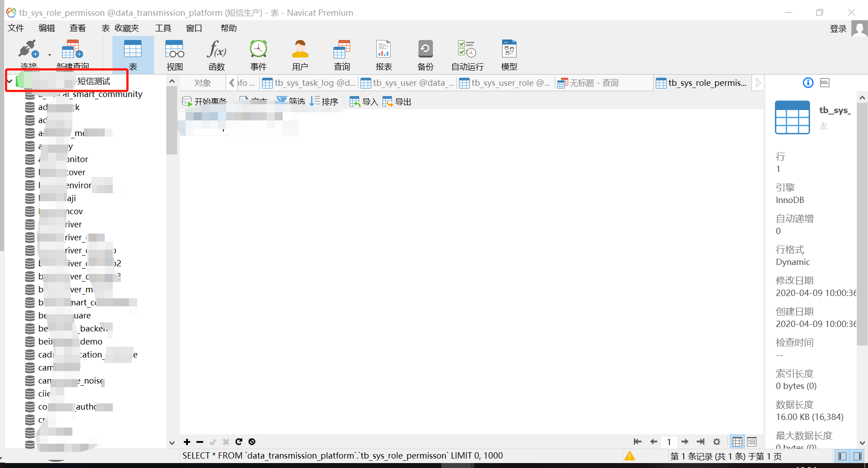
Task: Open the Automation (自动运行) tool
Action: [467, 55]
